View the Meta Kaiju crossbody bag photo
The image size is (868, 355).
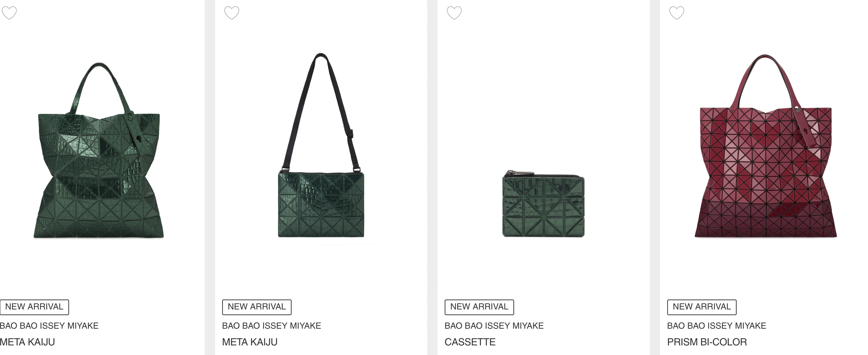tap(321, 149)
